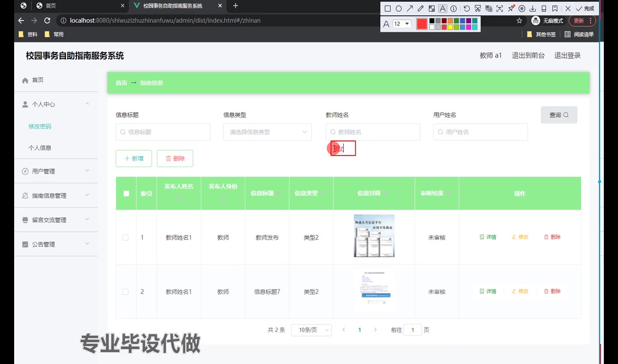Open the font size 12 dropdown
618x364 pixels.
[402, 24]
